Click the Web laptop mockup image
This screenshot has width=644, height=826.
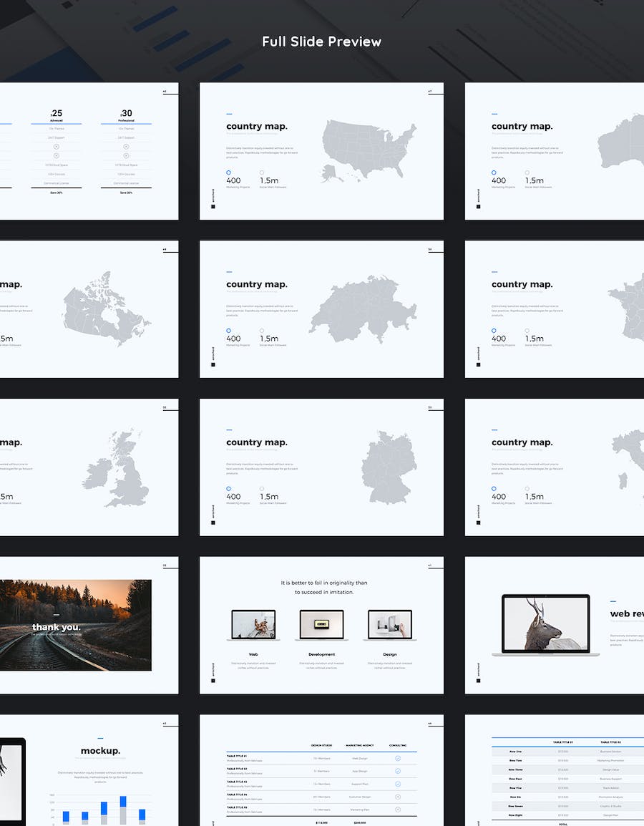click(253, 626)
